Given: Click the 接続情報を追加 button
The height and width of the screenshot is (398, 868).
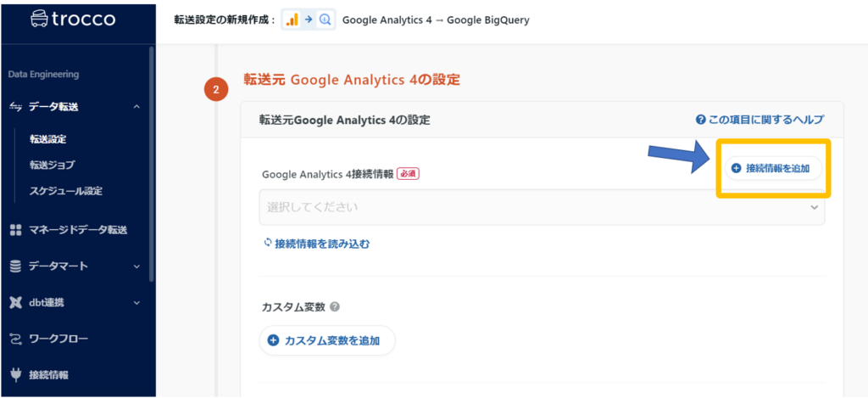Looking at the screenshot, I should [x=771, y=168].
